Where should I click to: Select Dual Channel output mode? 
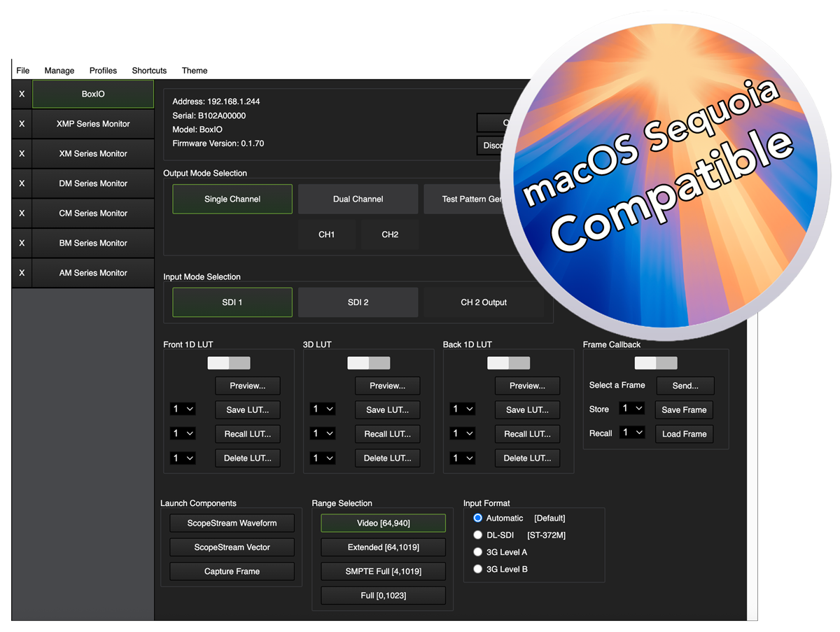pos(358,199)
